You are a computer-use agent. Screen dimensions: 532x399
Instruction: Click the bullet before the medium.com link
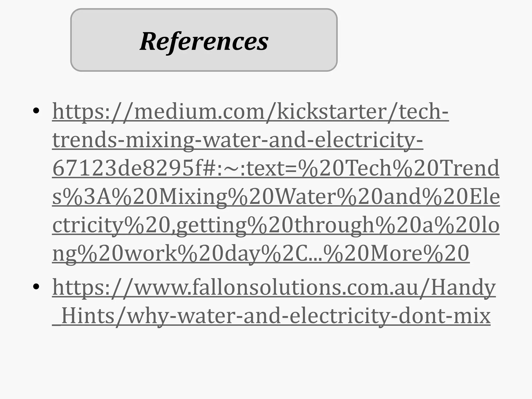36,111
